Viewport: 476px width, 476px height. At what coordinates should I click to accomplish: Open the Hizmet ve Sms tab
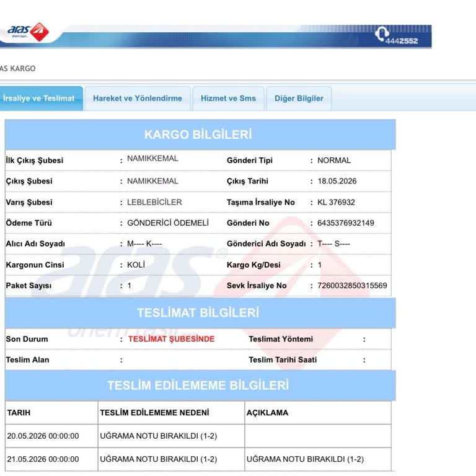[228, 99]
